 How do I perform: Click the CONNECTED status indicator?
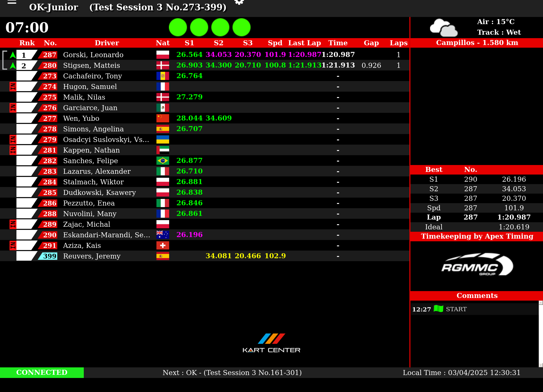[42, 372]
